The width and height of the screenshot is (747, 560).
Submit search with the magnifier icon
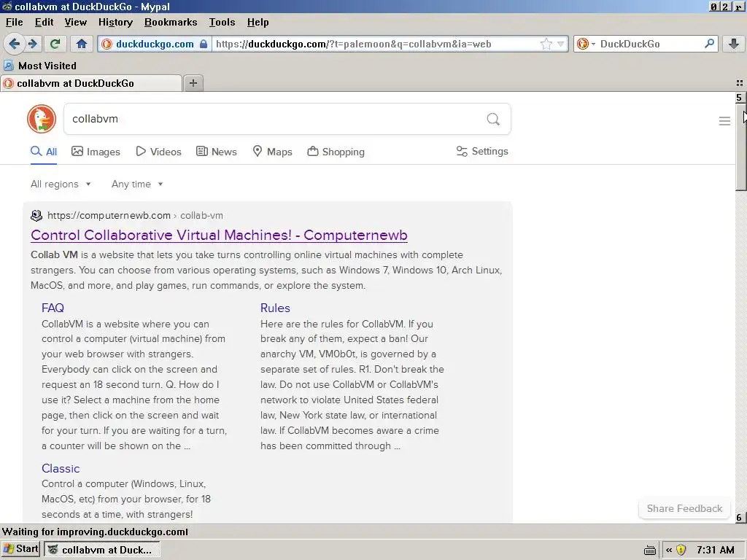(x=493, y=119)
